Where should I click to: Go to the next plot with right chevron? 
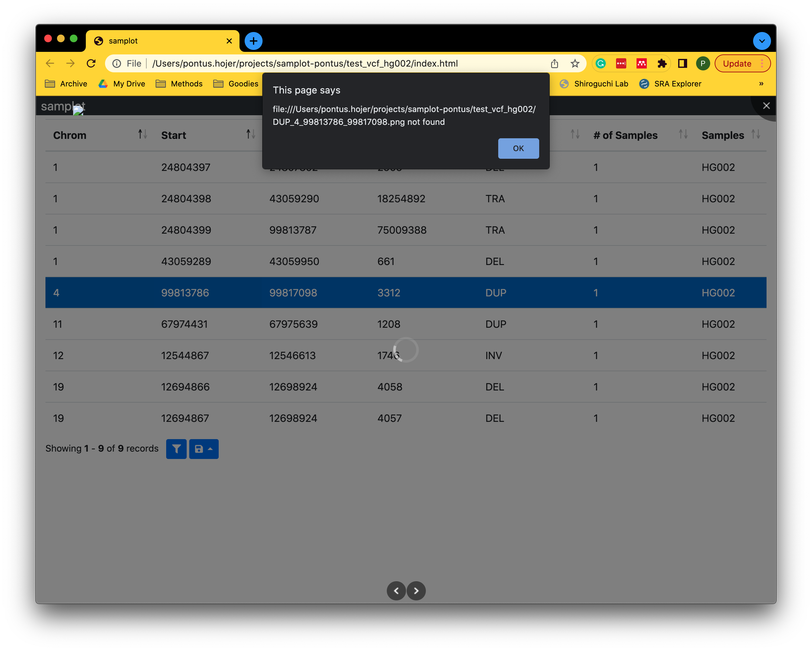tap(416, 591)
